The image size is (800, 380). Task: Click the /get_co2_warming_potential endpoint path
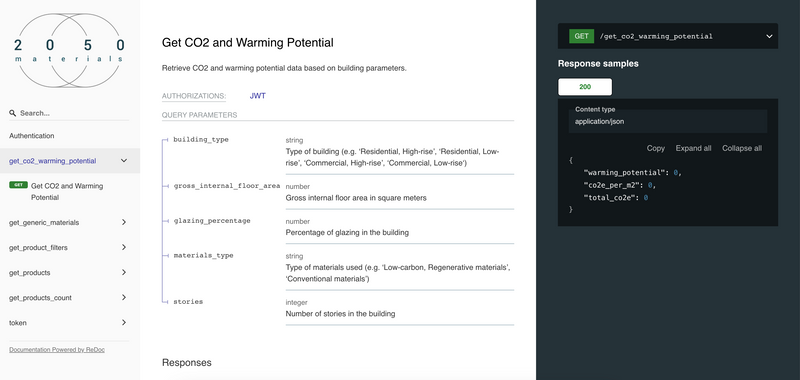tap(656, 36)
